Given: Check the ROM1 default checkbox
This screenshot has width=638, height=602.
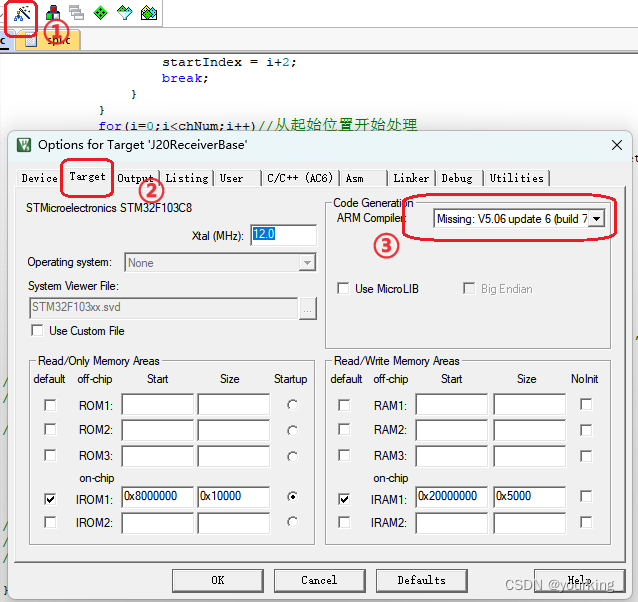Looking at the screenshot, I should point(50,405).
